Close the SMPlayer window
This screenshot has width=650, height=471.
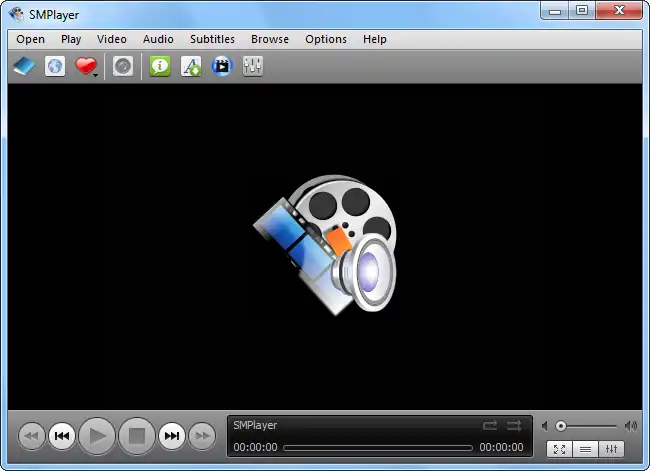click(619, 11)
